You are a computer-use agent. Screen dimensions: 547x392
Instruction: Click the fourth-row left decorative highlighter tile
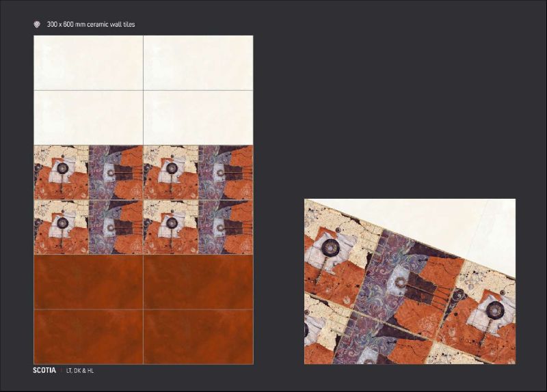coord(88,227)
